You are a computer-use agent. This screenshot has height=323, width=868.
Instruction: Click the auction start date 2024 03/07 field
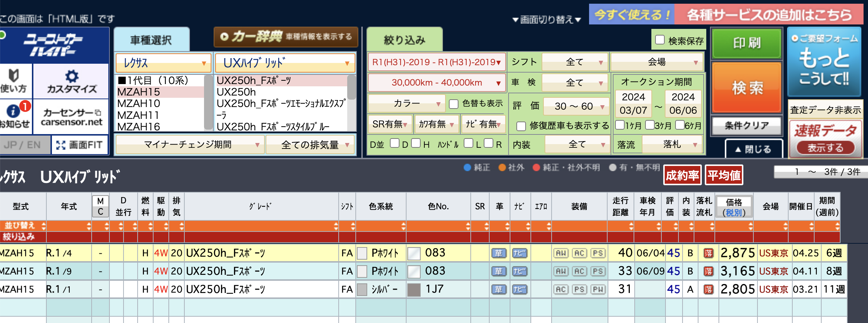click(x=633, y=103)
